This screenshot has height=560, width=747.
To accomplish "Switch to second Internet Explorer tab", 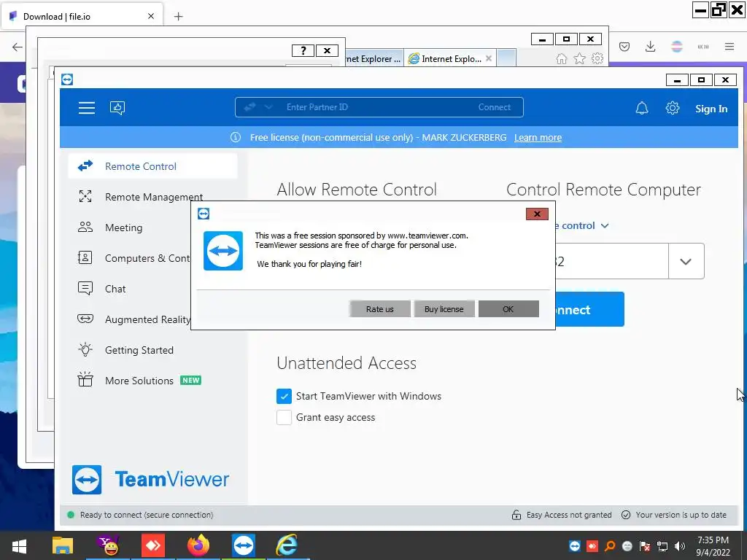I will (451, 58).
